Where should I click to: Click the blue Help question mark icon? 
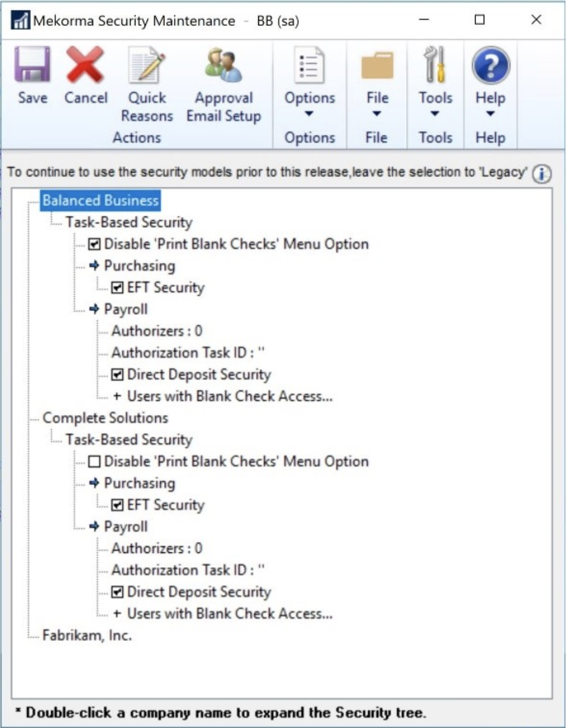[x=490, y=65]
